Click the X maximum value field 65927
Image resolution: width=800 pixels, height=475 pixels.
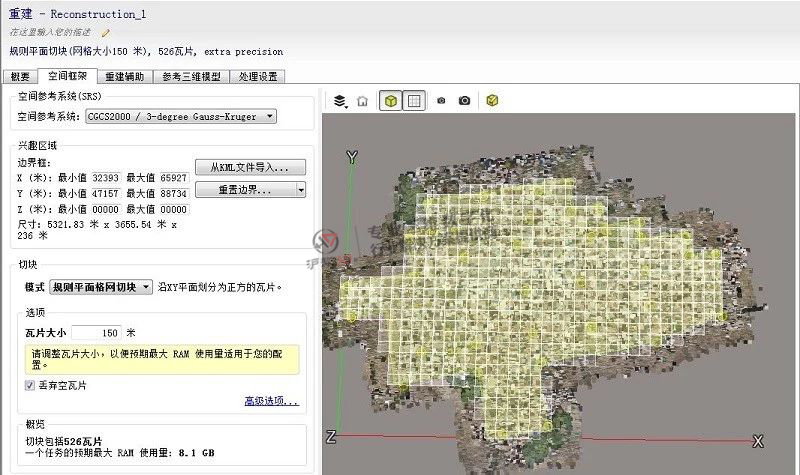173,178
